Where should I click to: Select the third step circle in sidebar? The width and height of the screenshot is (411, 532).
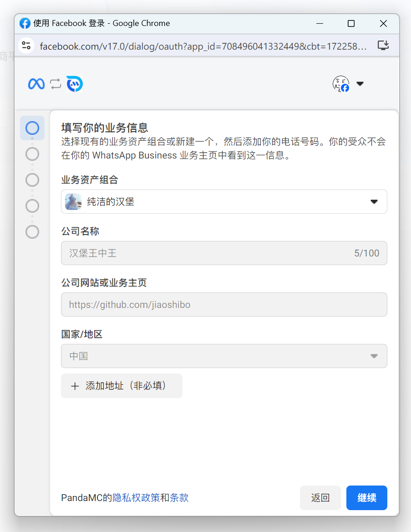(32, 180)
